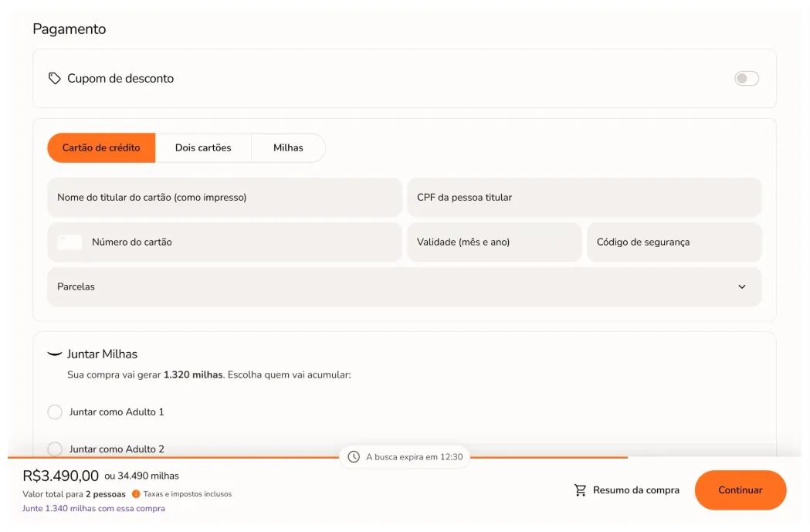This screenshot has height=532, width=810.
Task: Click the R$3.490,00 total price
Action: click(x=60, y=476)
